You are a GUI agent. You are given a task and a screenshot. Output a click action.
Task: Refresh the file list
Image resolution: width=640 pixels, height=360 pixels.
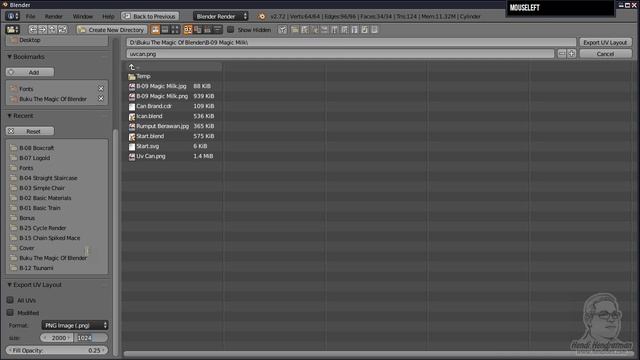(x=62, y=29)
